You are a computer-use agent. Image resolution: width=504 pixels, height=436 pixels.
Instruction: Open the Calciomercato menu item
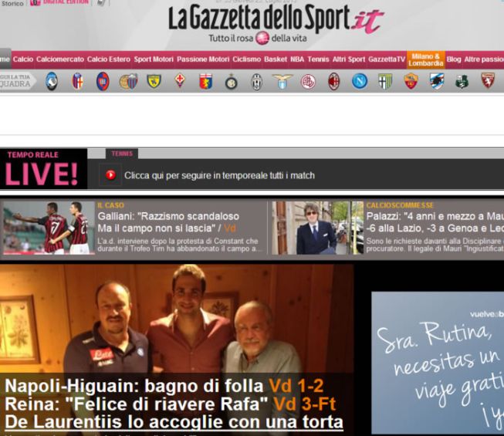[60, 59]
